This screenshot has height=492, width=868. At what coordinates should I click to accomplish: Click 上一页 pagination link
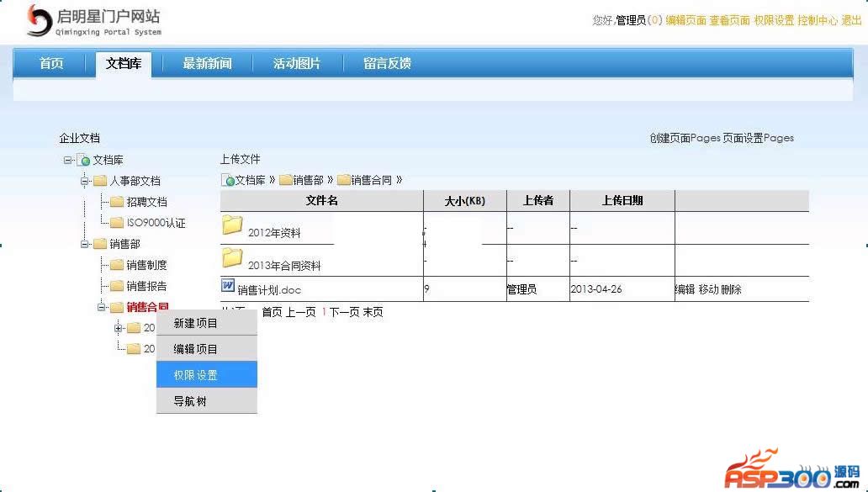point(300,312)
